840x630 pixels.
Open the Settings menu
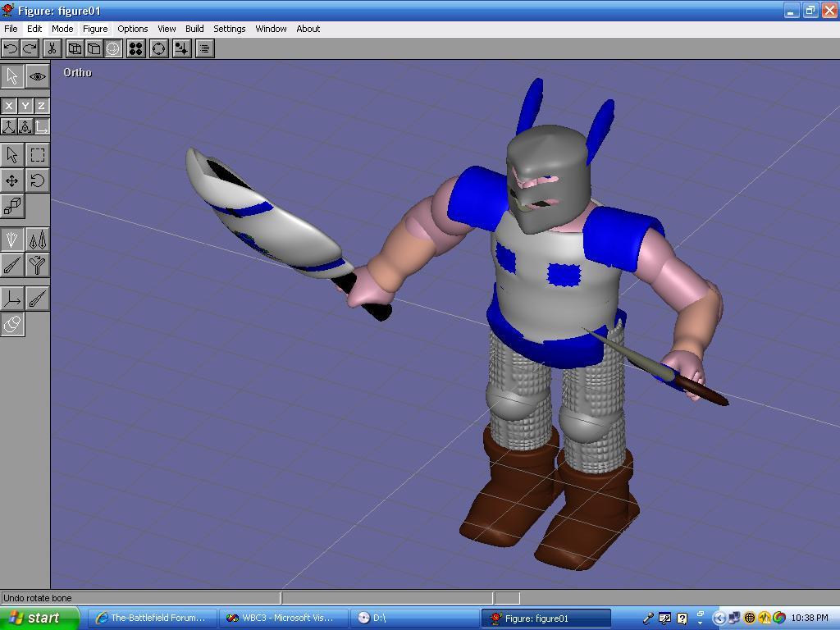230,29
